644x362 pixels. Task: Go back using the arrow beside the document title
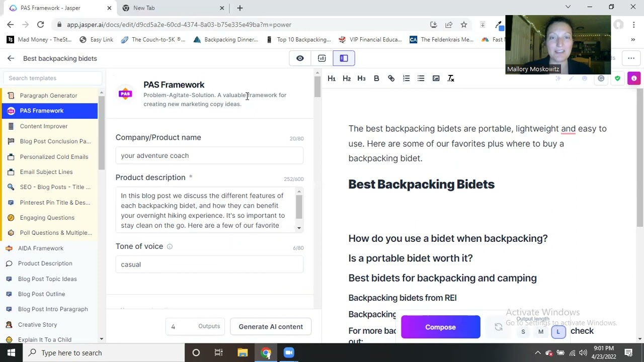[11, 58]
